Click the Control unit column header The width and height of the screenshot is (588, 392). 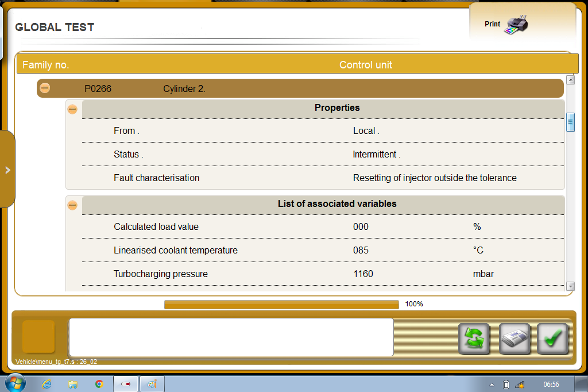366,65
